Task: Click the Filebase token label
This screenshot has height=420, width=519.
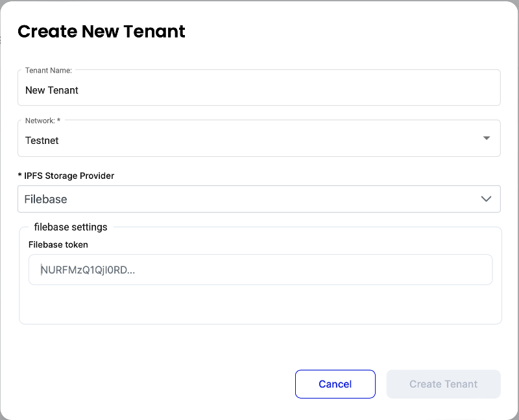Action: [58, 244]
